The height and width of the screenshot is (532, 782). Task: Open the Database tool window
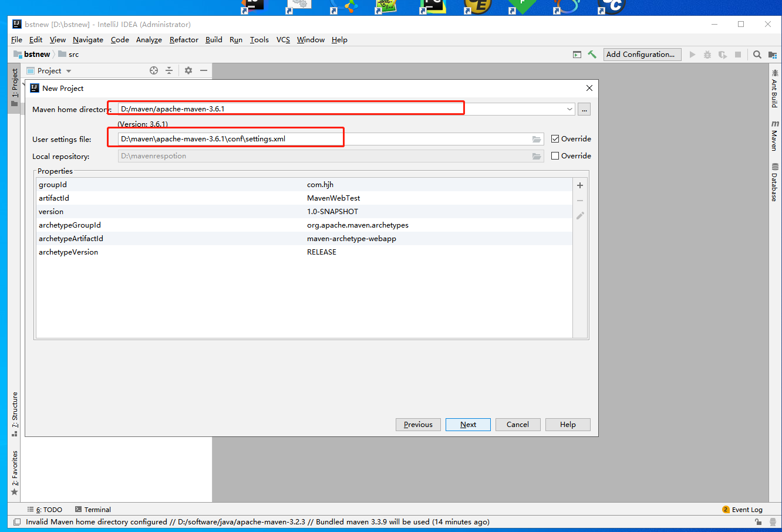(x=775, y=182)
